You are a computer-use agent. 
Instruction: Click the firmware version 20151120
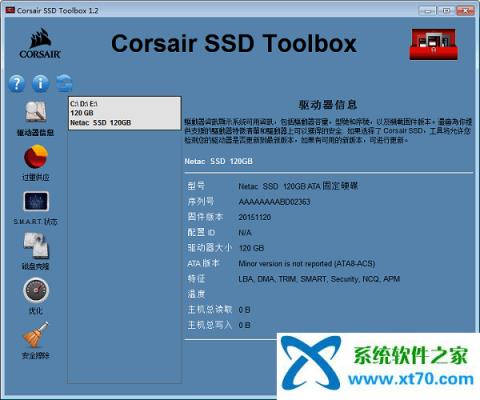click(255, 217)
